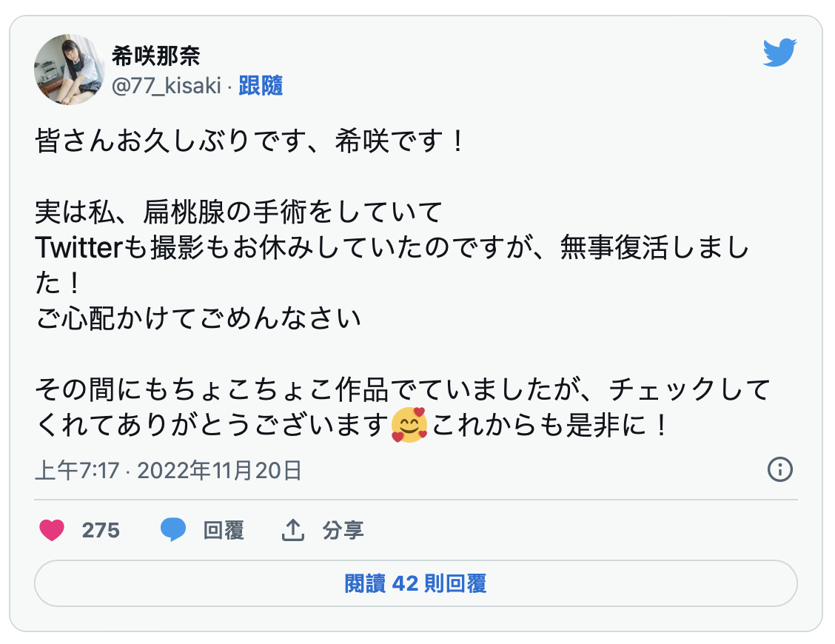The image size is (835, 644).
Task: Click the blue reply bubble icon
Action: pos(173,530)
